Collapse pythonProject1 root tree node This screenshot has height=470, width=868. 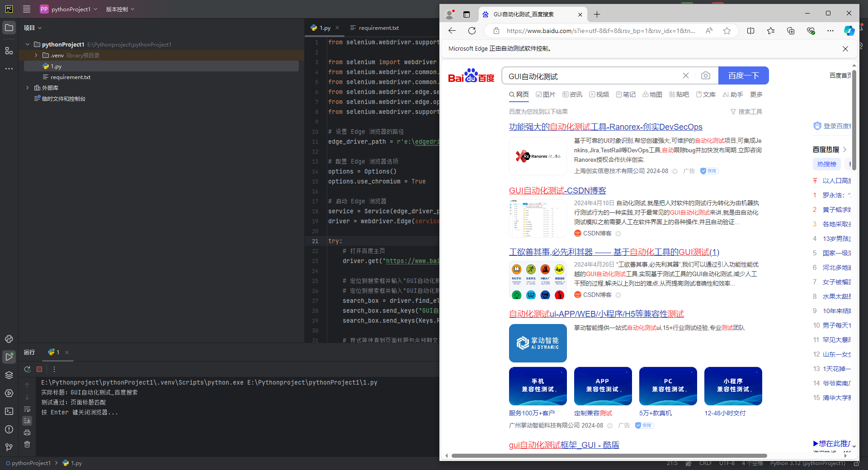[x=28, y=44]
